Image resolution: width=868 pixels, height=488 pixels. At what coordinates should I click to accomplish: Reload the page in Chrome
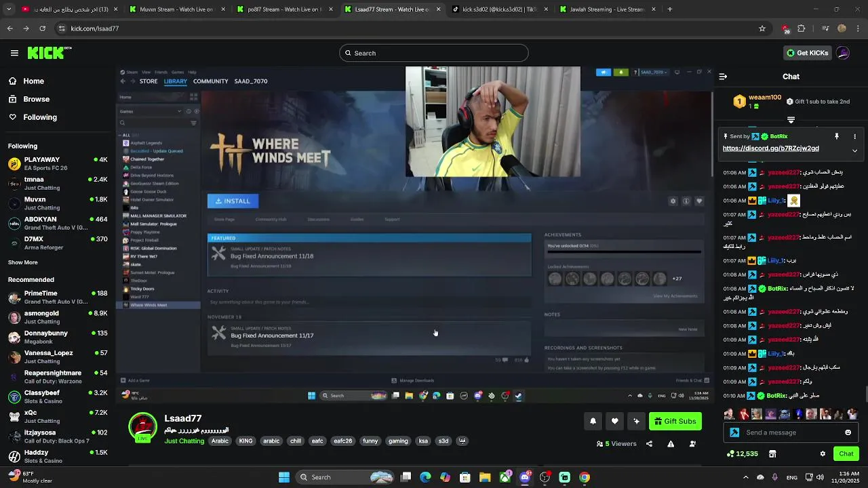tap(42, 28)
